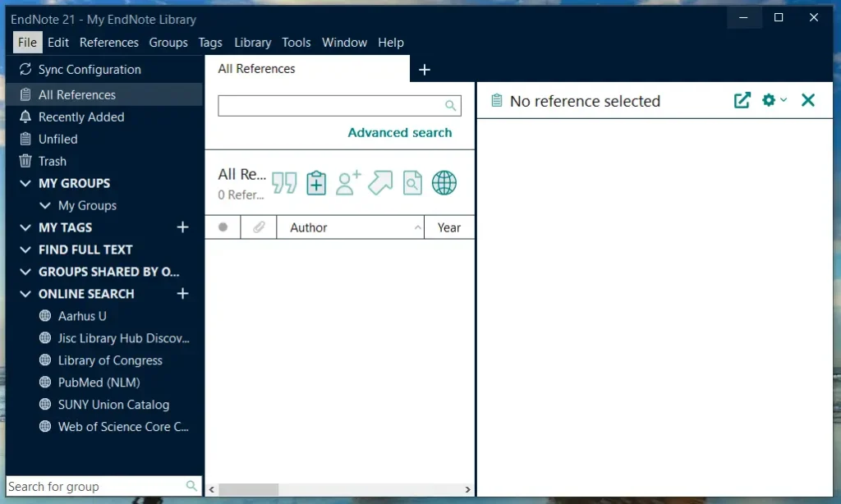
Task: Click the scroll right arrow in reference list
Action: [467, 489]
